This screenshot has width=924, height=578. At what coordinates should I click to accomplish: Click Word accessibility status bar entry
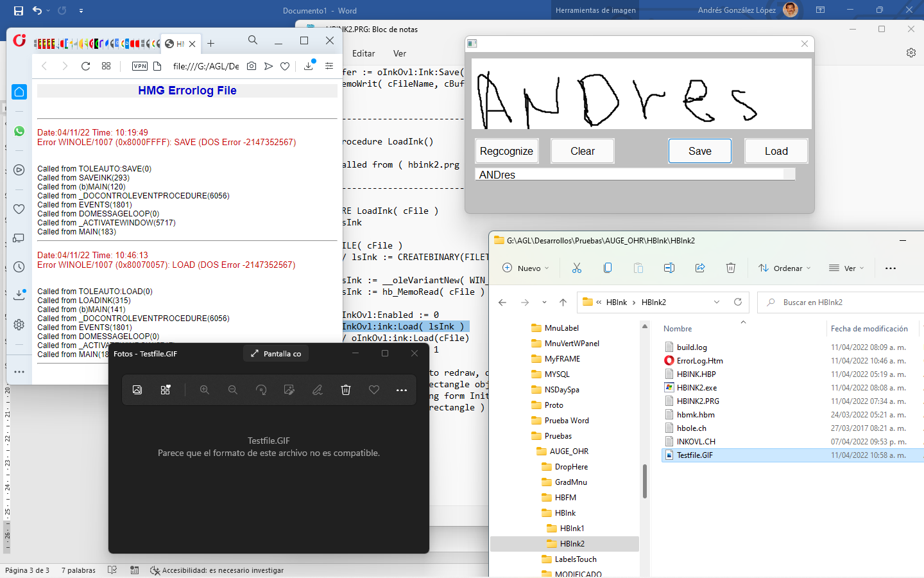(x=217, y=570)
